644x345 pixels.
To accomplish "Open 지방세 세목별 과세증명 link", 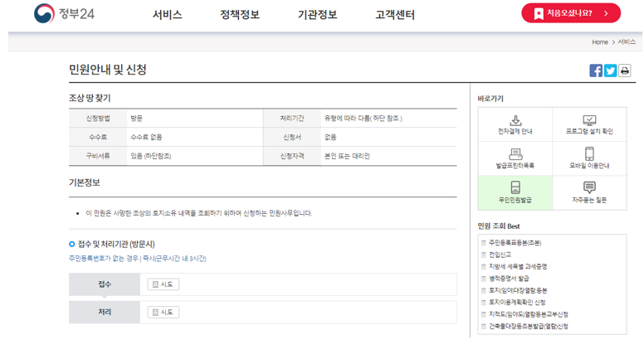I will 518,267.
